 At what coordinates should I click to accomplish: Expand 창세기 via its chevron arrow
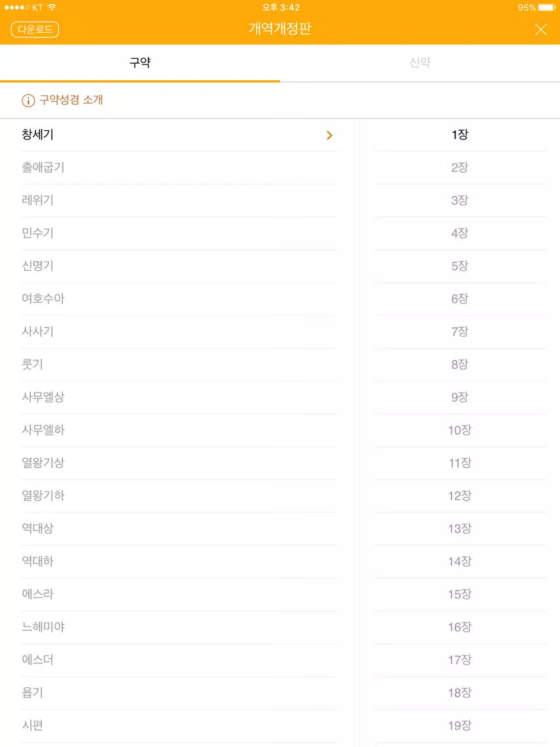(329, 135)
